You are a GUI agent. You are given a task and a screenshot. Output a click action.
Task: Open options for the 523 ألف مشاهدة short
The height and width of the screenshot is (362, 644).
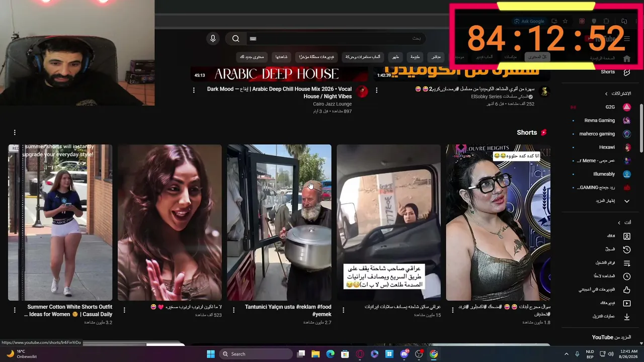pos(124,310)
